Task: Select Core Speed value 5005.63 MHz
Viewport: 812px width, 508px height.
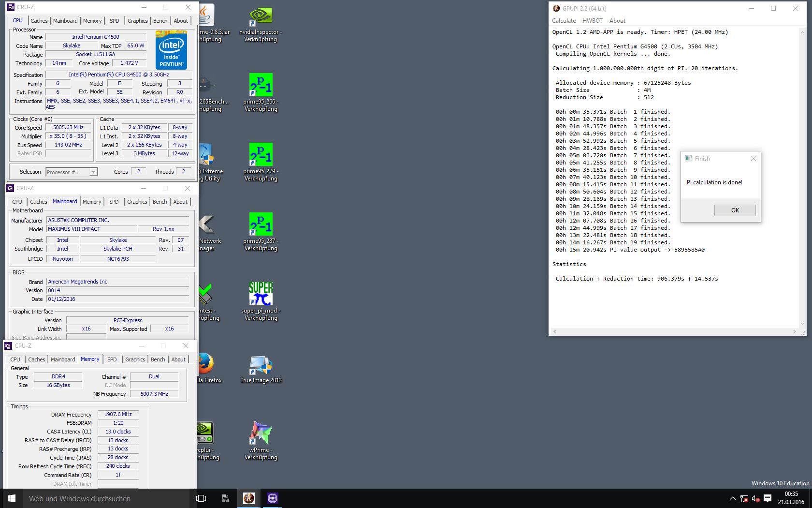Action: [68, 127]
